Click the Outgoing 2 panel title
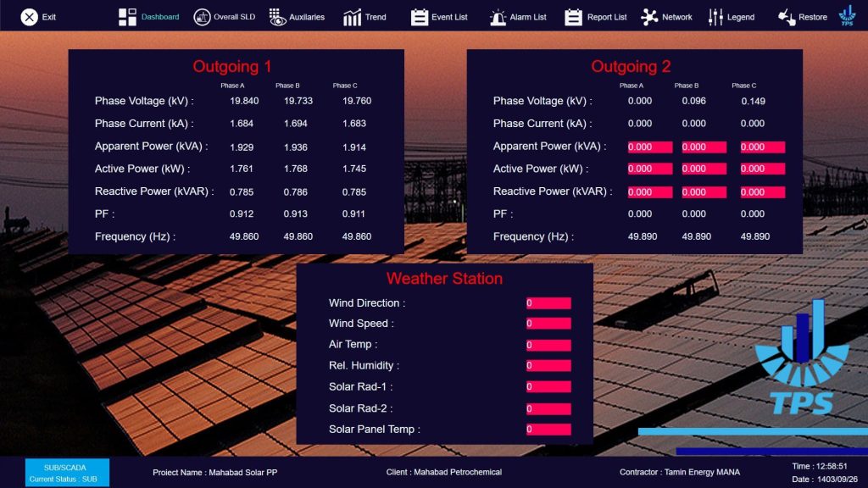Image resolution: width=868 pixels, height=488 pixels. (631, 66)
